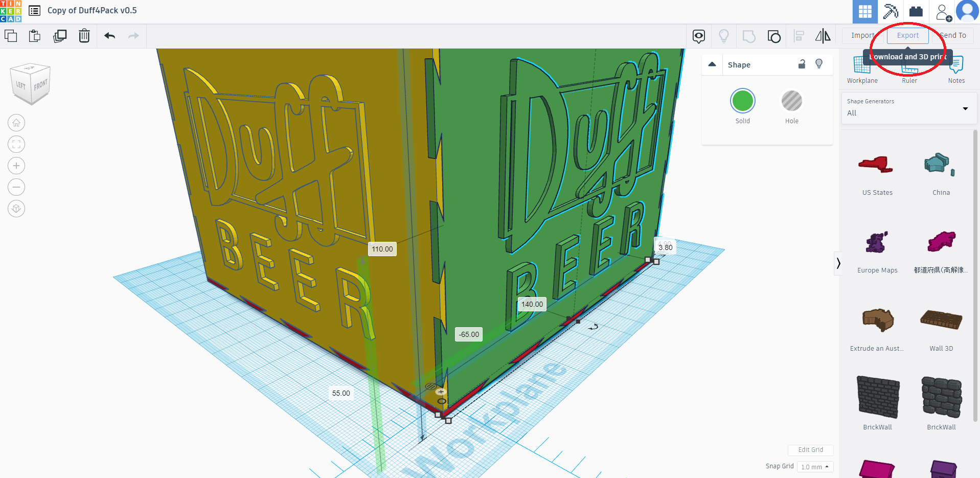Image resolution: width=980 pixels, height=478 pixels.
Task: Zoom out with the minus button
Action: coord(16,187)
